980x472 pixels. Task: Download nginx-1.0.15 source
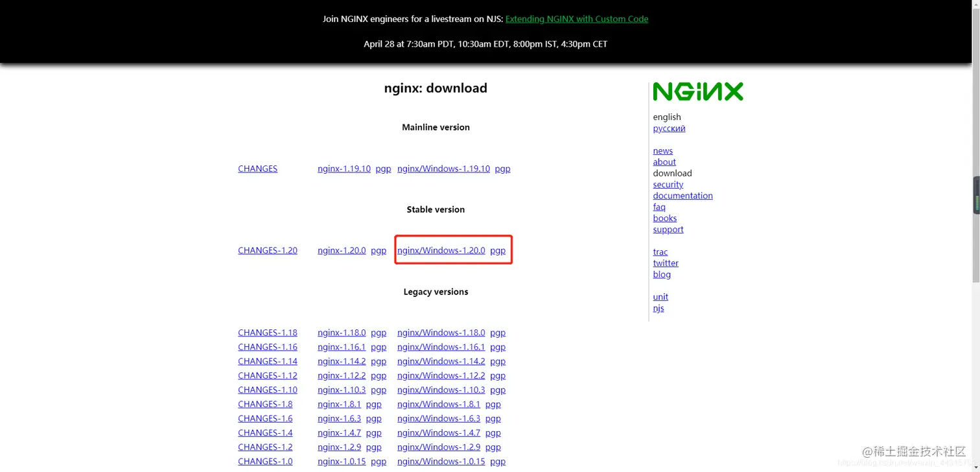click(342, 461)
